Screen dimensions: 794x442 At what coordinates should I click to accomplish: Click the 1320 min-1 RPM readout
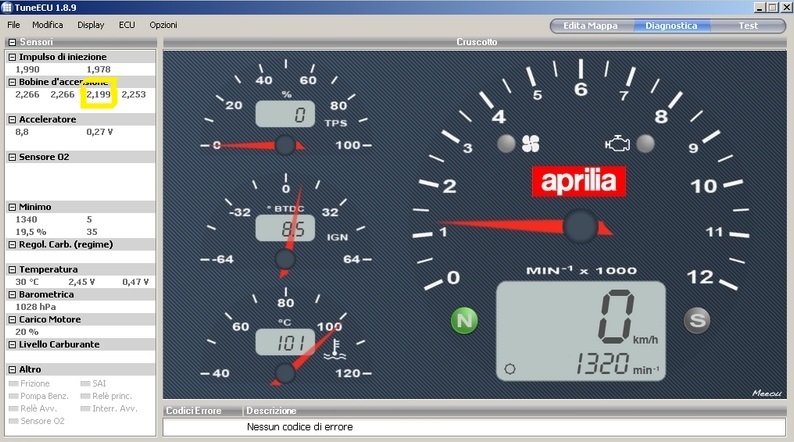pos(618,364)
